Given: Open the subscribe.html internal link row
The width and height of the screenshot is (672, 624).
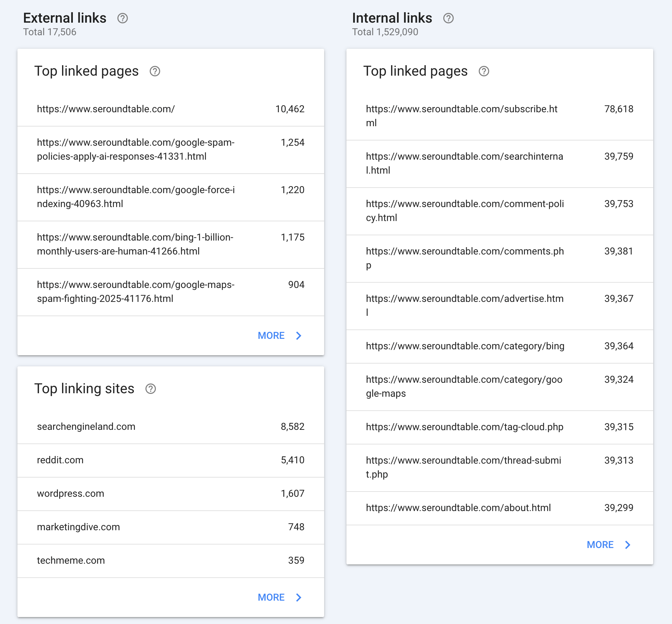Looking at the screenshot, I should (x=500, y=116).
